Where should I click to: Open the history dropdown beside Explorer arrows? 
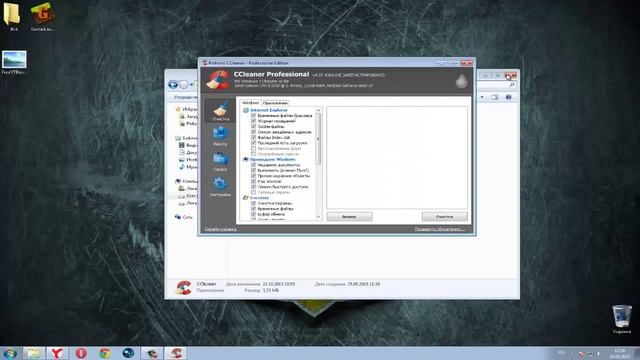coord(191,85)
